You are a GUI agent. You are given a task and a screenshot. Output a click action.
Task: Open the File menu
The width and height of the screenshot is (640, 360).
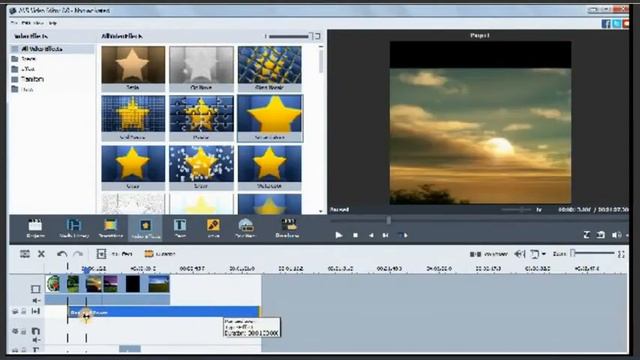tap(15, 23)
